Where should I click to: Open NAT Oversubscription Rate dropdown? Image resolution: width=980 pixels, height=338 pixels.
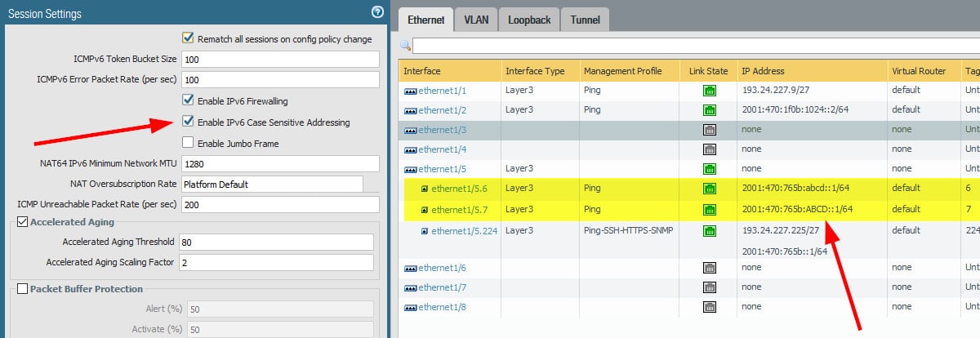tap(272, 184)
